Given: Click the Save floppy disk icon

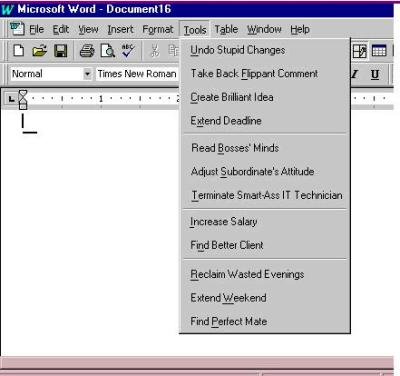Looking at the screenshot, I should pyautogui.click(x=61, y=51).
